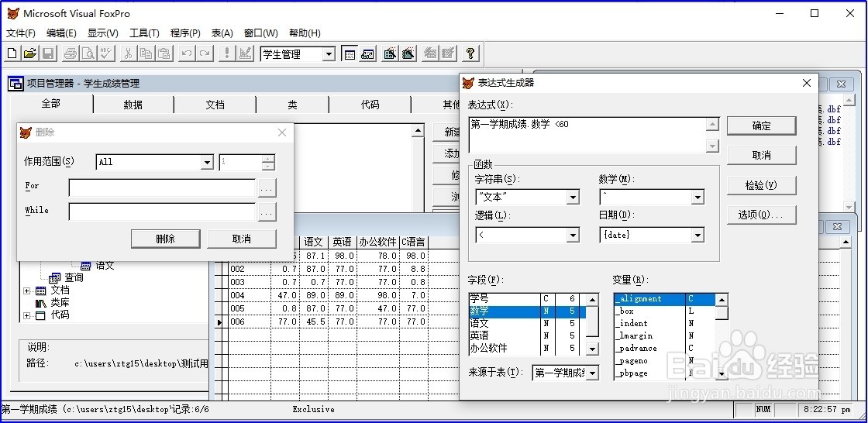The height and width of the screenshot is (423, 868).
Task: Click into the For condition input field
Action: click(x=162, y=188)
